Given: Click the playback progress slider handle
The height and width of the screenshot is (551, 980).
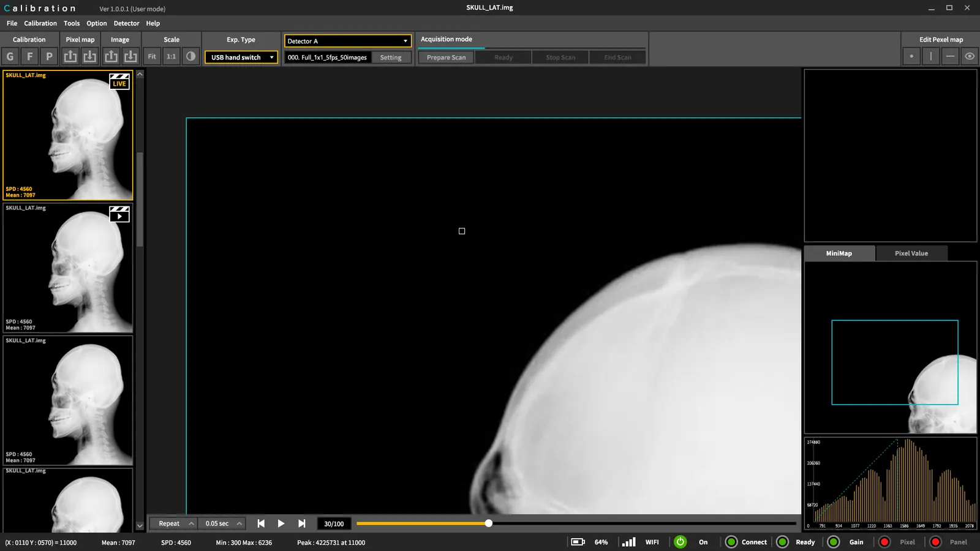Looking at the screenshot, I should click(x=489, y=523).
